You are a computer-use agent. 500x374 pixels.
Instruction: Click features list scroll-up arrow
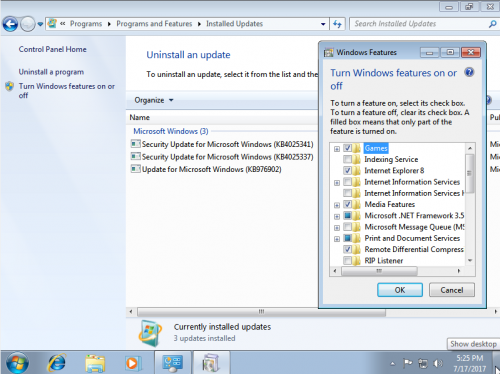click(470, 148)
